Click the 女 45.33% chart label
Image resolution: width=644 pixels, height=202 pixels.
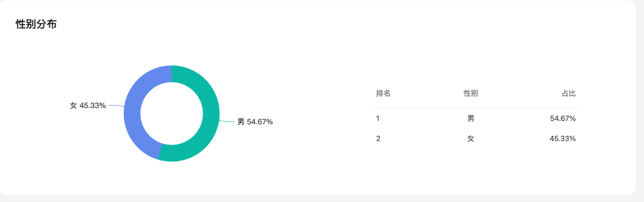click(x=88, y=105)
